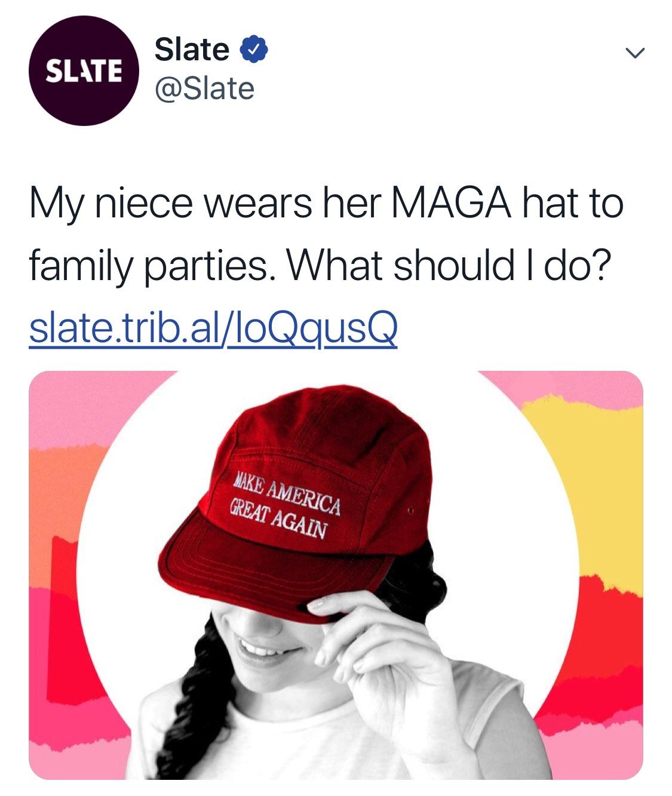This screenshot has width=672, height=796.
Task: Open the Slate profile avatar
Action: 84,70
